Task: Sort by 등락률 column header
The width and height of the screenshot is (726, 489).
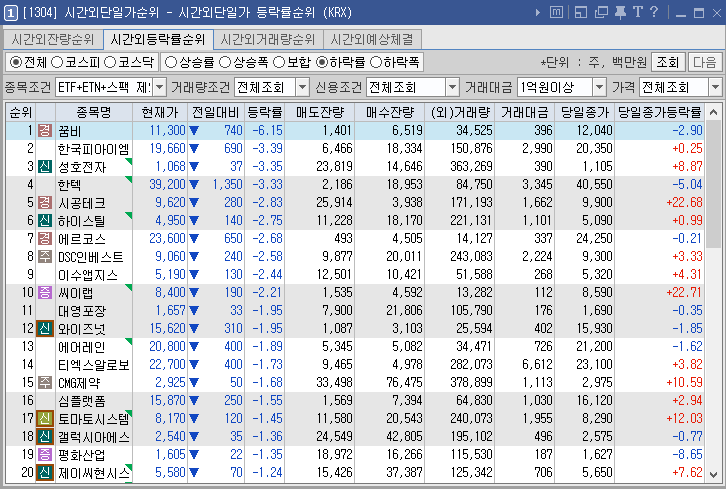Action: click(264, 113)
